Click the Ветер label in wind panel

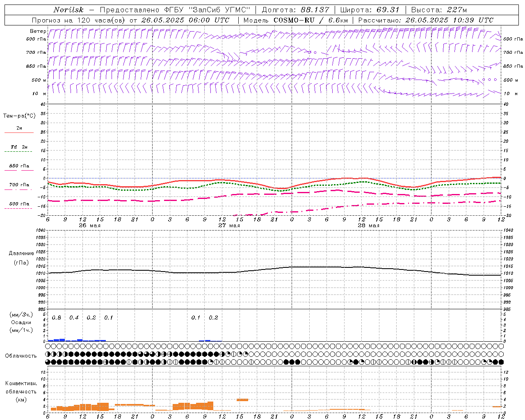click(x=38, y=31)
